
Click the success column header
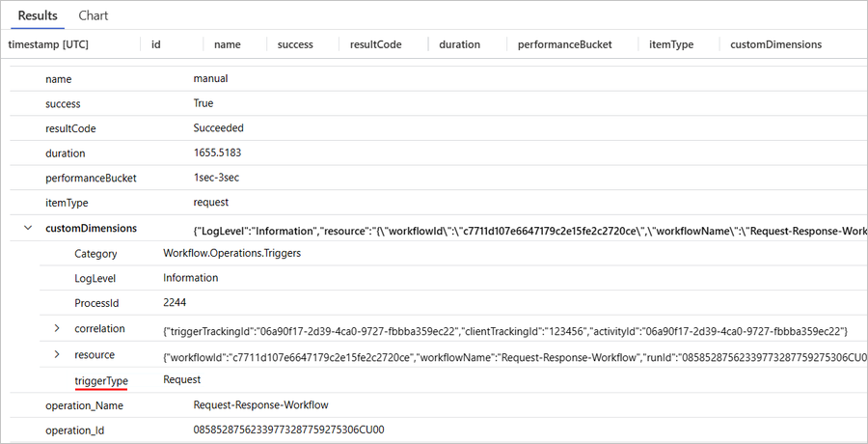(x=295, y=44)
